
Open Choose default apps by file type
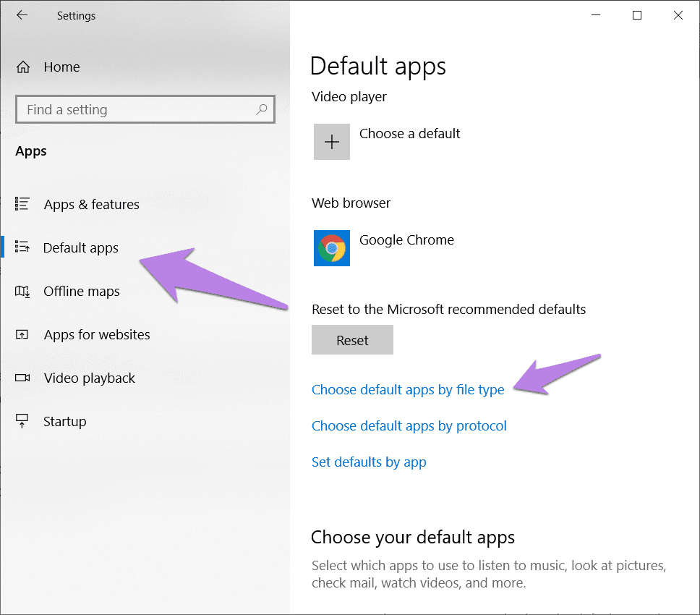408,390
